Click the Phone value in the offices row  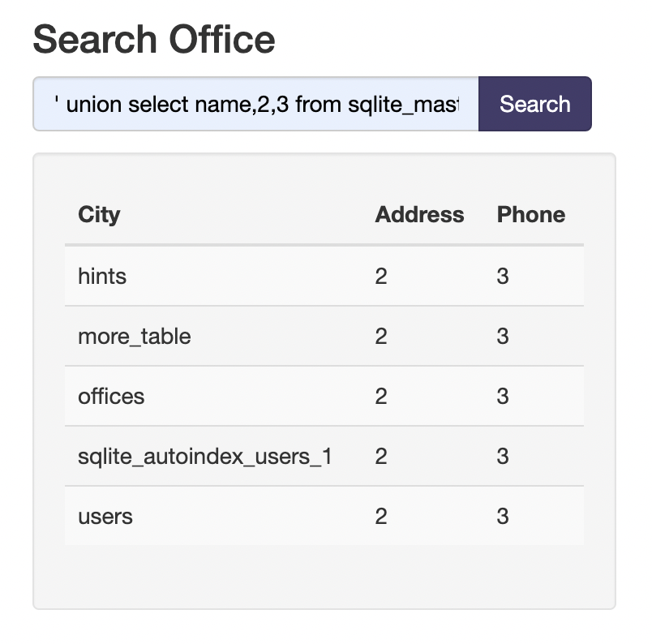click(x=503, y=397)
